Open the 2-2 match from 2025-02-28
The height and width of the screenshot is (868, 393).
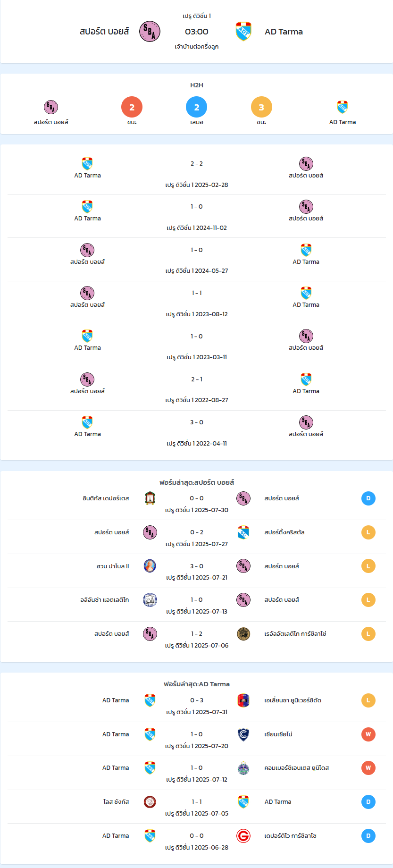point(197,173)
